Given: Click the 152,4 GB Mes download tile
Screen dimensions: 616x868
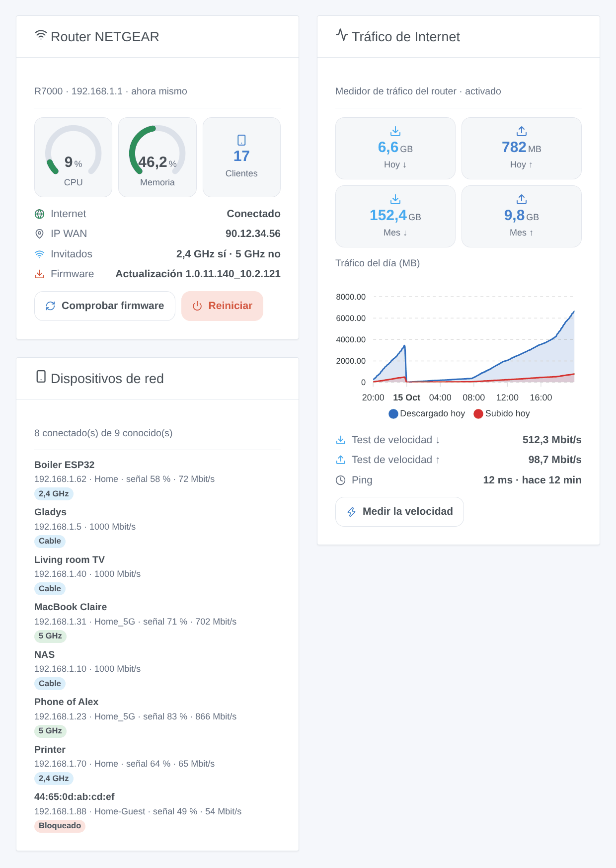Looking at the screenshot, I should (x=395, y=216).
